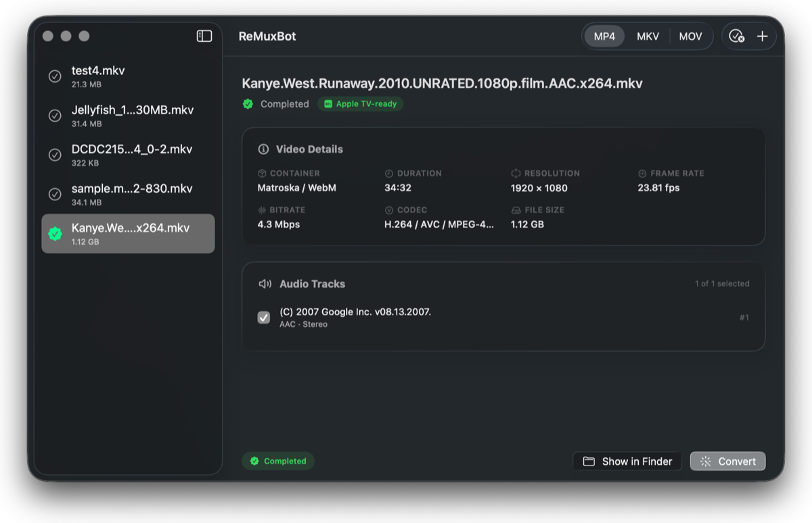Click the Apple TV icon in badge
The image size is (812, 523).
328,104
